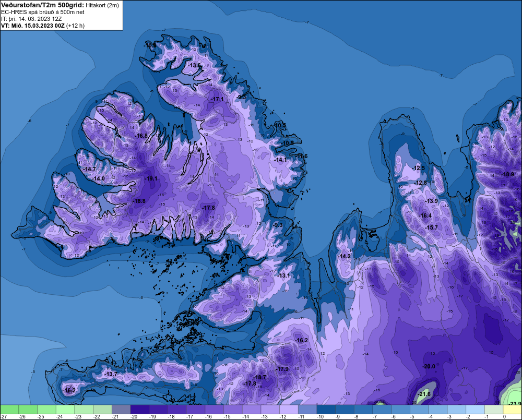The width and height of the screenshot is (522, 420).
Task: Click the IT: þri. 14. 03. 2023 12Z line
Action: (32, 19)
